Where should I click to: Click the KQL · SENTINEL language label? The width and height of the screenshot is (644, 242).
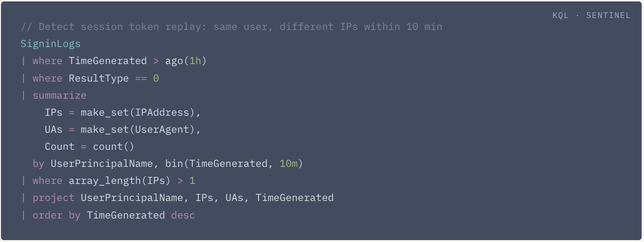click(x=591, y=16)
